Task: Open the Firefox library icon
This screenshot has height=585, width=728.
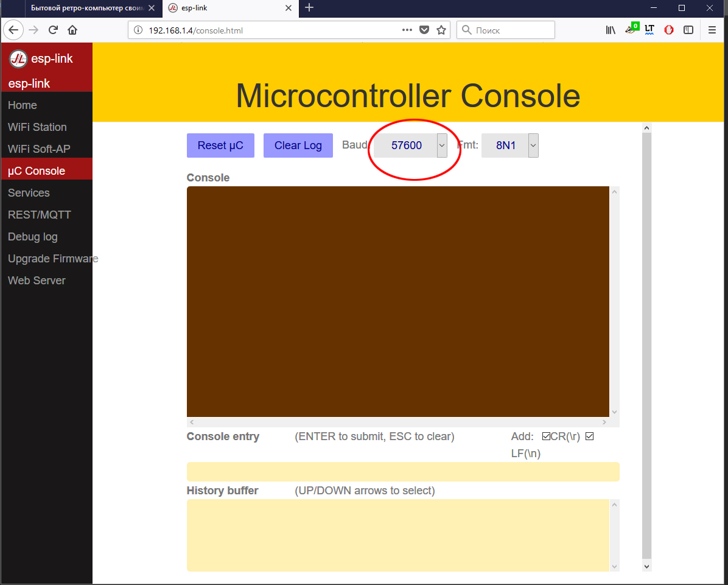Action: (611, 30)
